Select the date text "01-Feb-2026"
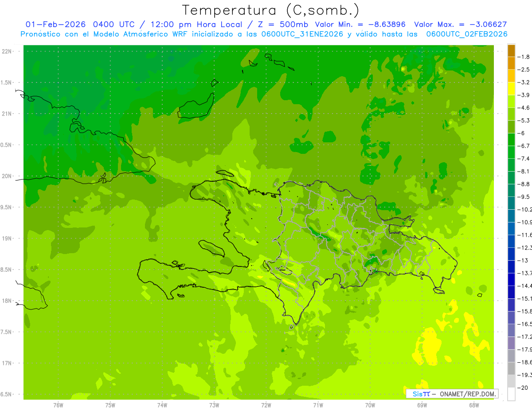 pos(55,24)
